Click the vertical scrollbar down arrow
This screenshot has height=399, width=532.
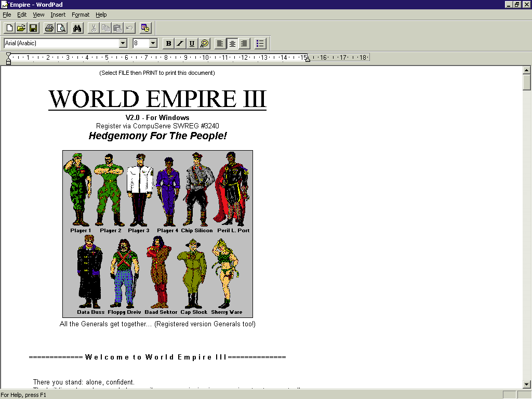527,384
